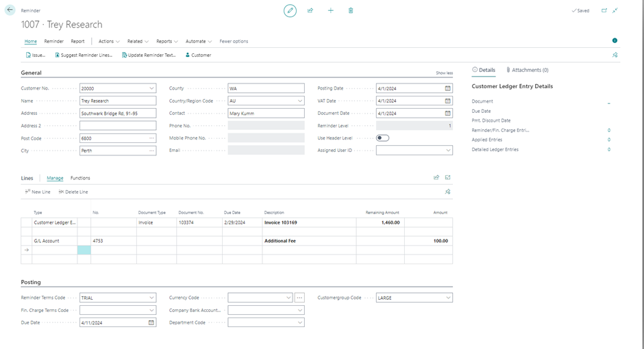This screenshot has height=349, width=644.
Task: Select the Additional Fee description cell
Action: (309, 241)
